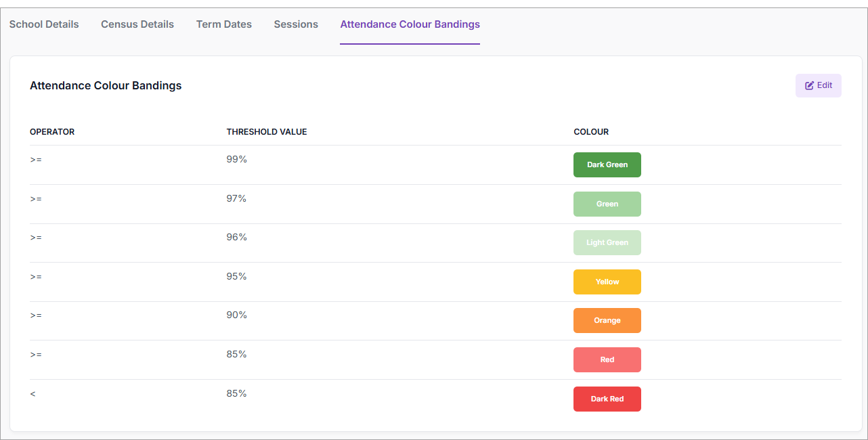868x440 pixels.
Task: Pick the Yellow colour badge
Action: click(607, 282)
